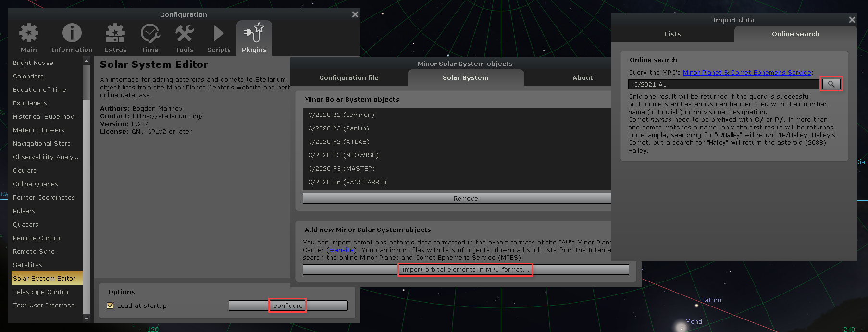Image resolution: width=868 pixels, height=332 pixels.
Task: Select Remote Sync plugin
Action: pyautogui.click(x=47, y=251)
